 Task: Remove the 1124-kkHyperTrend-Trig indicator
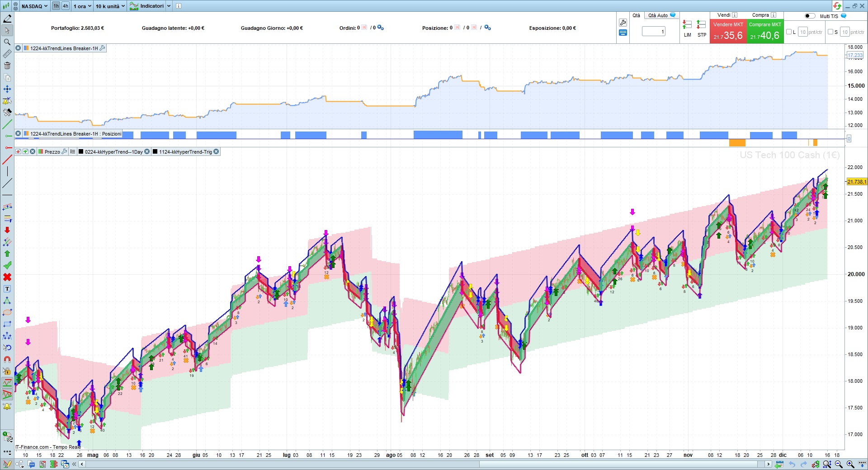(216, 151)
